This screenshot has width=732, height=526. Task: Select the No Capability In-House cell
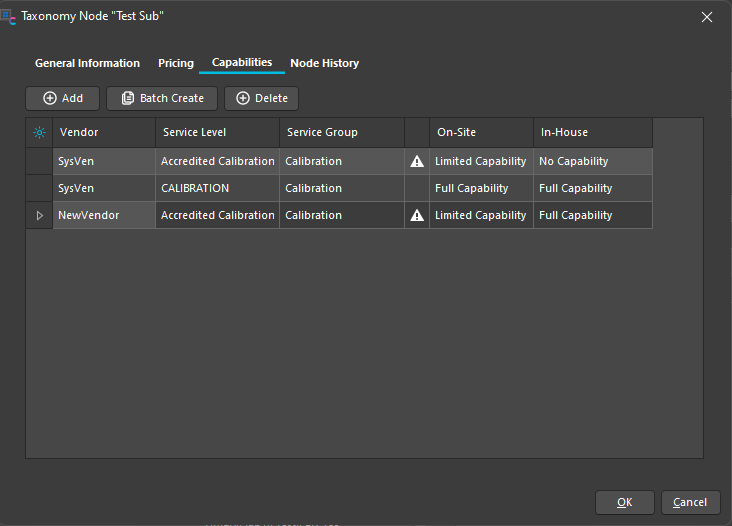(x=592, y=161)
